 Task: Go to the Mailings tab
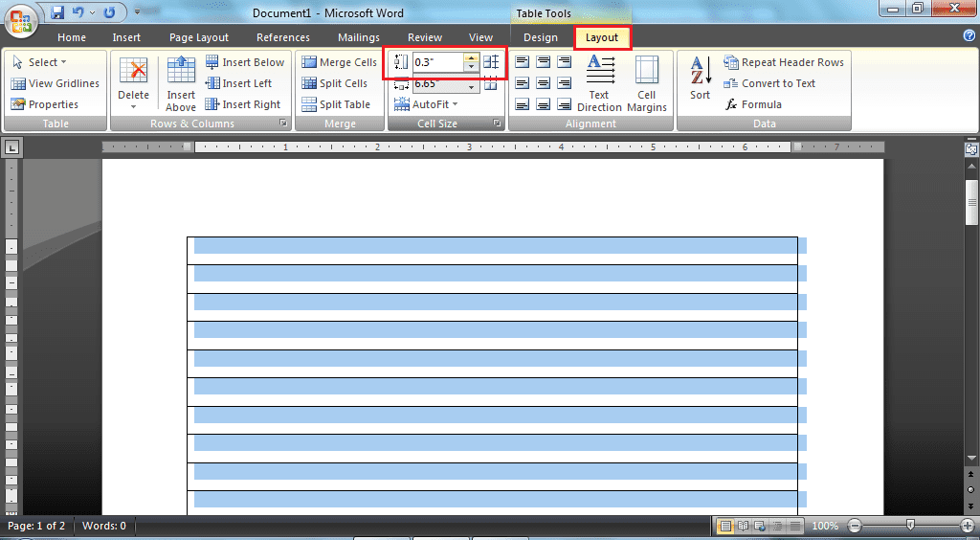[x=359, y=37]
